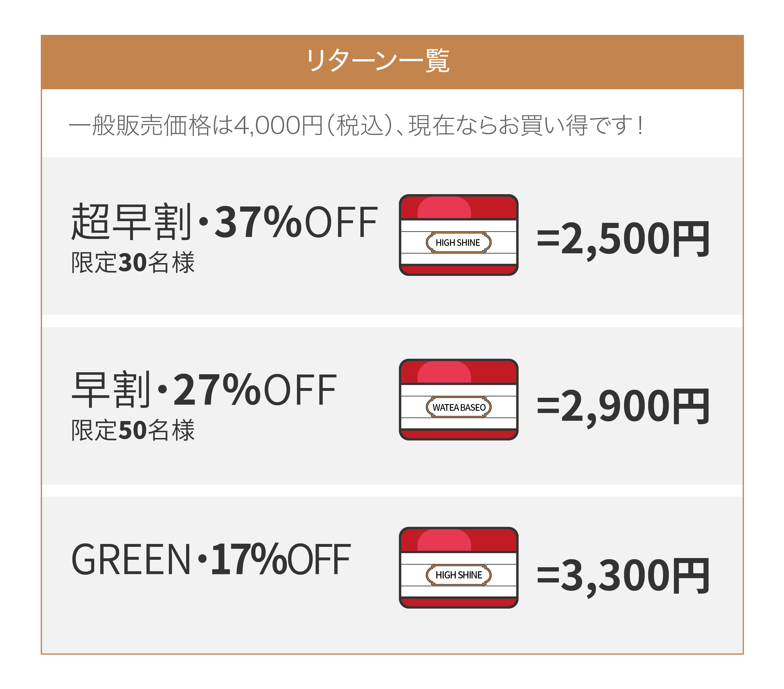Click the HIGH SHINE jar in the 超早割 row

[x=458, y=235]
